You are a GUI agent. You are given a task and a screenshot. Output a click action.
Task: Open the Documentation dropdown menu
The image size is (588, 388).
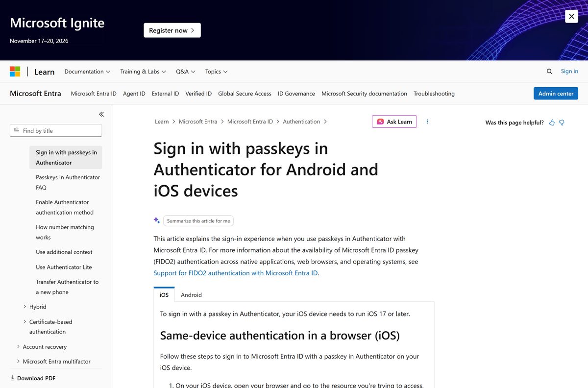(x=87, y=72)
